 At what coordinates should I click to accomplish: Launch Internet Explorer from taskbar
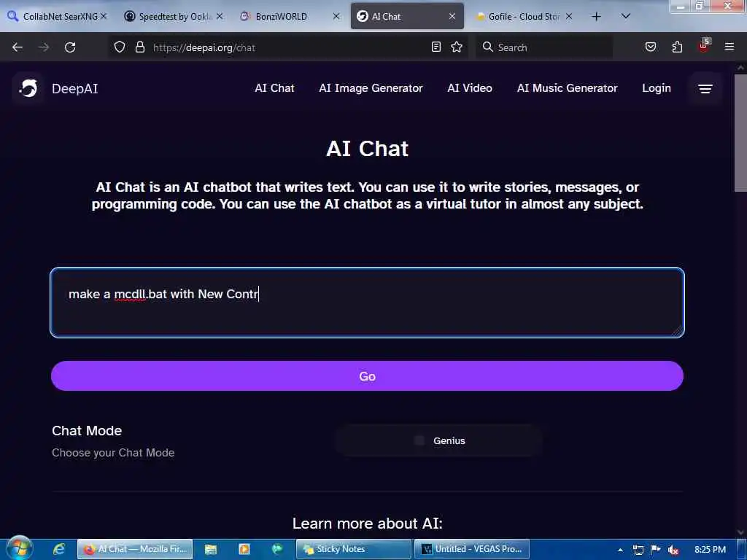point(59,549)
